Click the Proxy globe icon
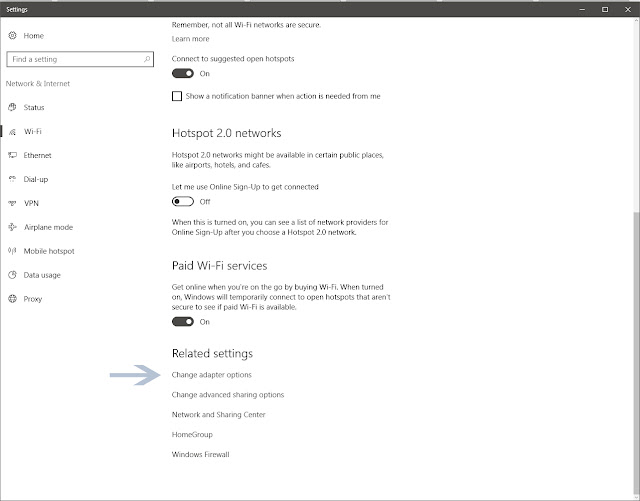Screen dimensions: 640x501 pyautogui.click(x=13, y=299)
